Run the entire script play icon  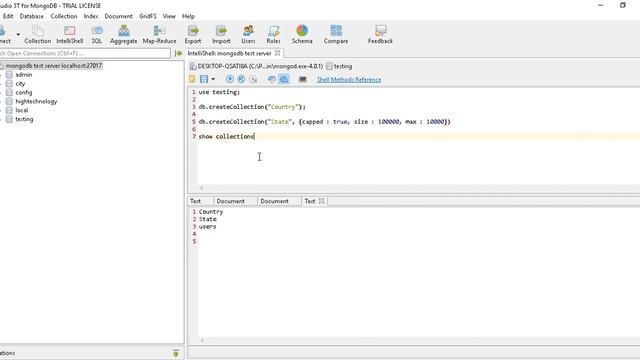pyautogui.click(x=230, y=79)
